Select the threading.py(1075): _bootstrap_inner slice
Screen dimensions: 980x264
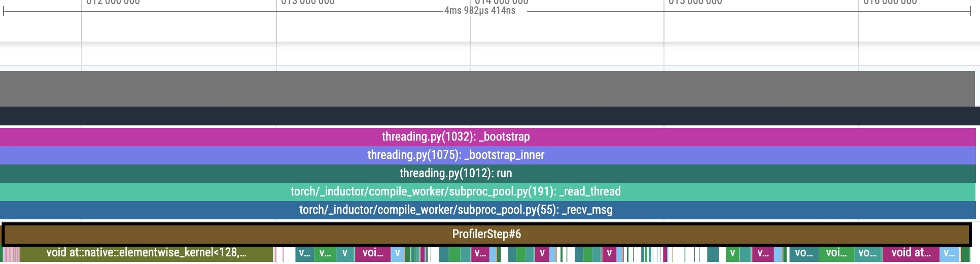[487, 155]
